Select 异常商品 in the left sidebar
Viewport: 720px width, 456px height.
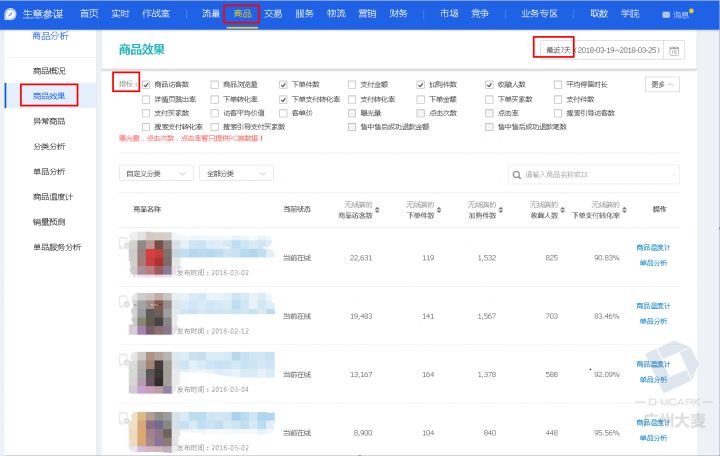pos(50,121)
